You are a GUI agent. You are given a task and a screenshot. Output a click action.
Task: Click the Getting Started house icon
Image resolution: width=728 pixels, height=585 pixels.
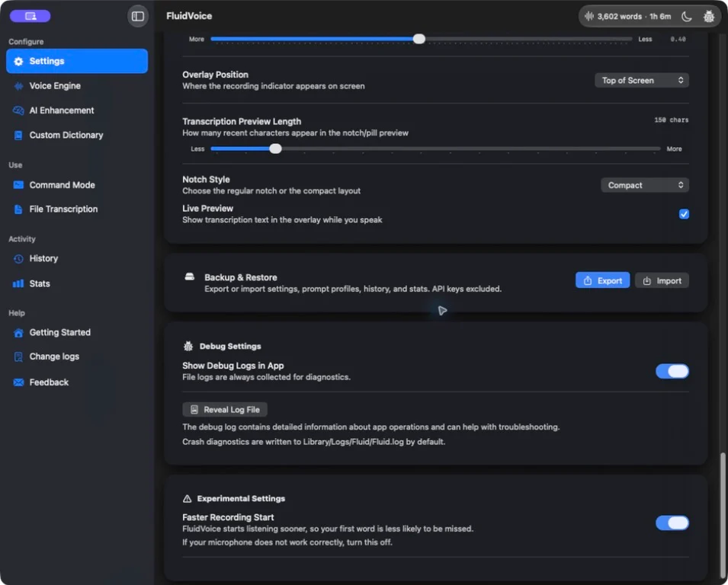tap(18, 333)
